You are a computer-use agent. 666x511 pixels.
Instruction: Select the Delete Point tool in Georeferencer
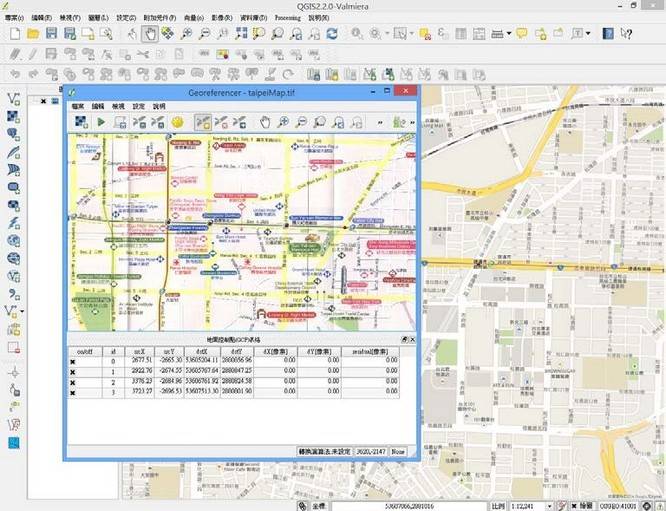click(221, 122)
